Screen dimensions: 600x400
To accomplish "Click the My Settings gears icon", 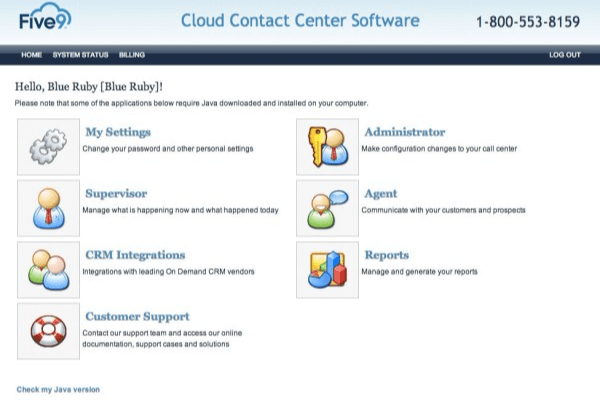I will point(48,147).
